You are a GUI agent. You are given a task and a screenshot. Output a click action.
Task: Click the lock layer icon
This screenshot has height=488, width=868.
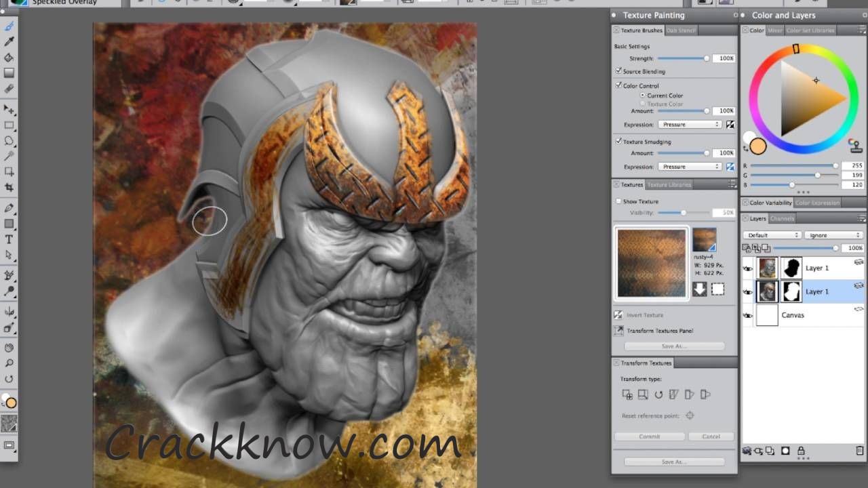pos(801,451)
